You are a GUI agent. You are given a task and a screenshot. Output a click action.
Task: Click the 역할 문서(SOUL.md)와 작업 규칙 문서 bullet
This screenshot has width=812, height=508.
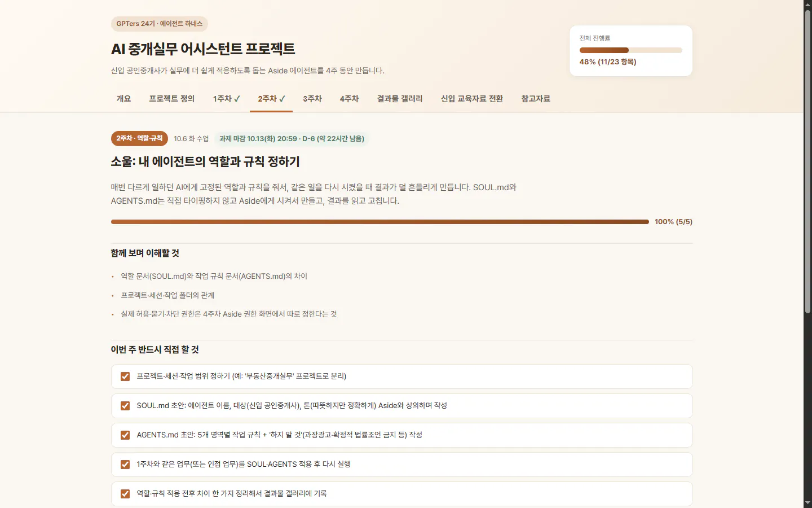214,276
